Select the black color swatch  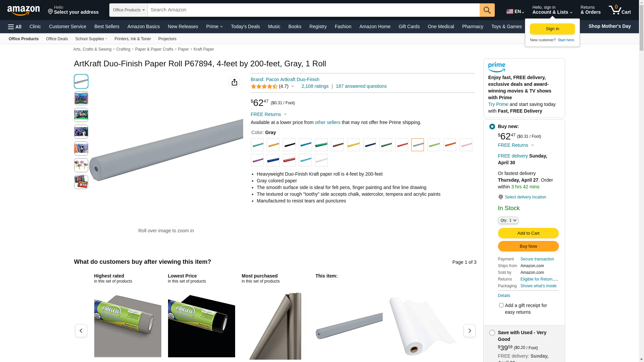point(289,145)
